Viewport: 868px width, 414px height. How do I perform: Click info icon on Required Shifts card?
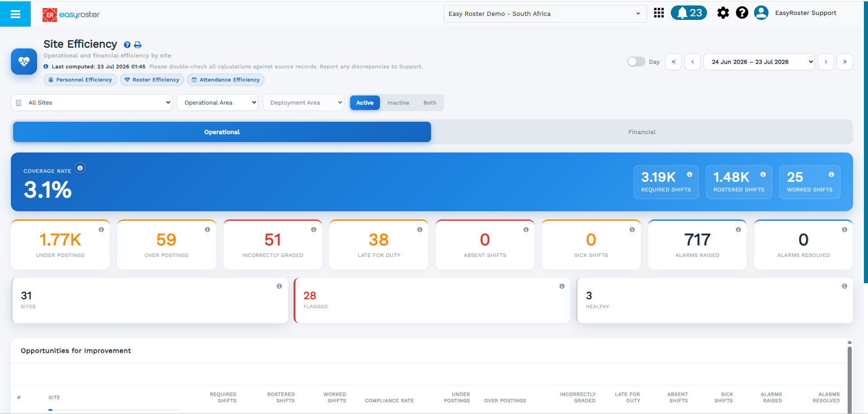(689, 174)
